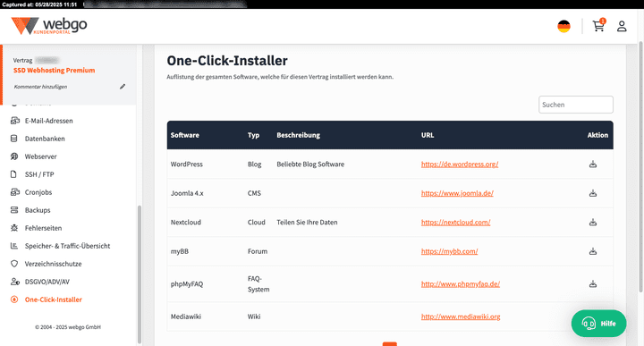The height and width of the screenshot is (346, 644).
Task: Open DSGVO/ADV/AV section
Action: pos(47,282)
